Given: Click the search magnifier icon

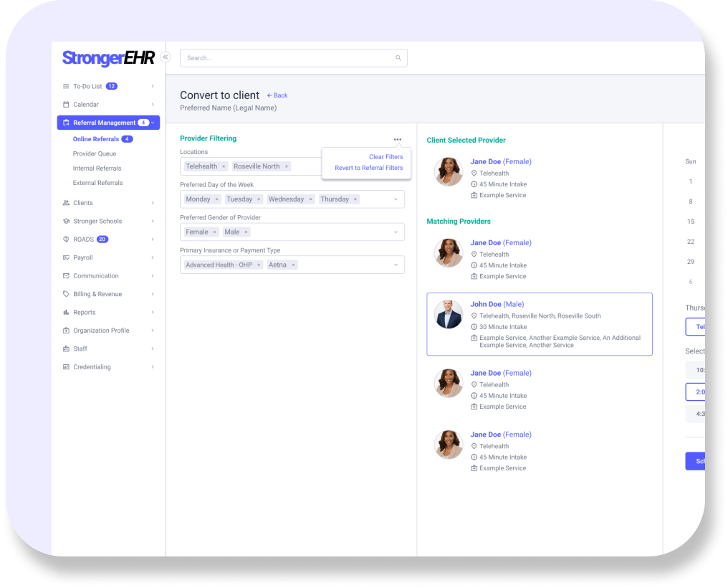Looking at the screenshot, I should click(398, 58).
